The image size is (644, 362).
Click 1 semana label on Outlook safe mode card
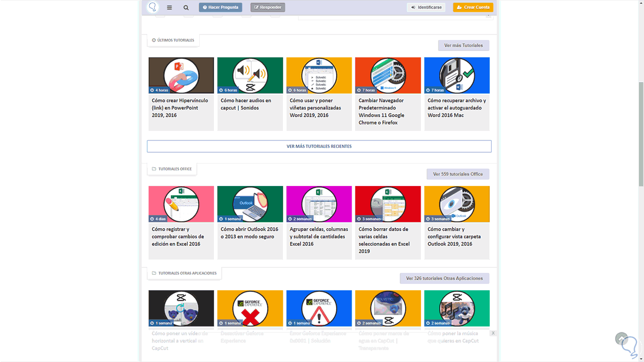click(x=230, y=219)
